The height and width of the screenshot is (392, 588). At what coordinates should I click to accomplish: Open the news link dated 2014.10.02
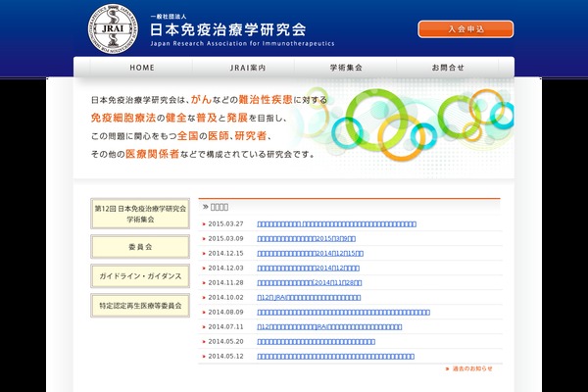pos(309,298)
